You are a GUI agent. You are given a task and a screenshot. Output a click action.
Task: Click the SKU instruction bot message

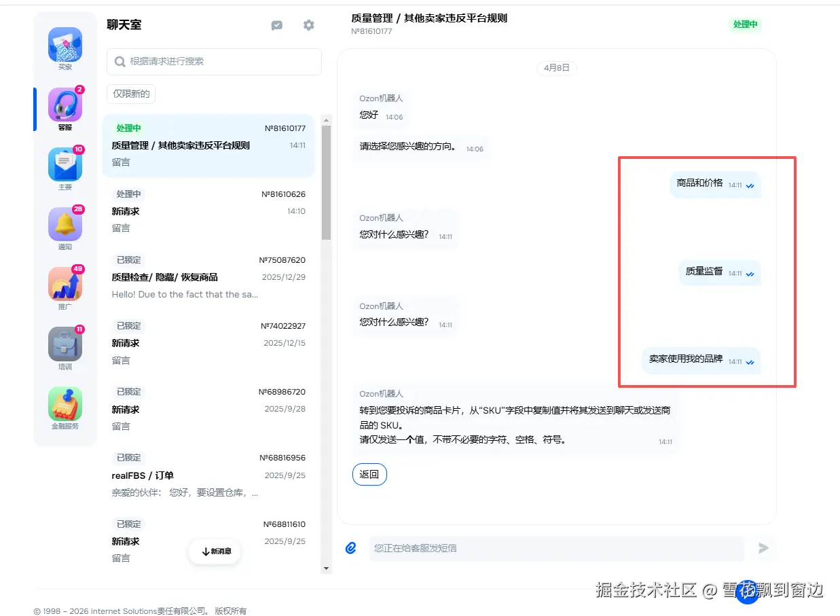(516, 420)
